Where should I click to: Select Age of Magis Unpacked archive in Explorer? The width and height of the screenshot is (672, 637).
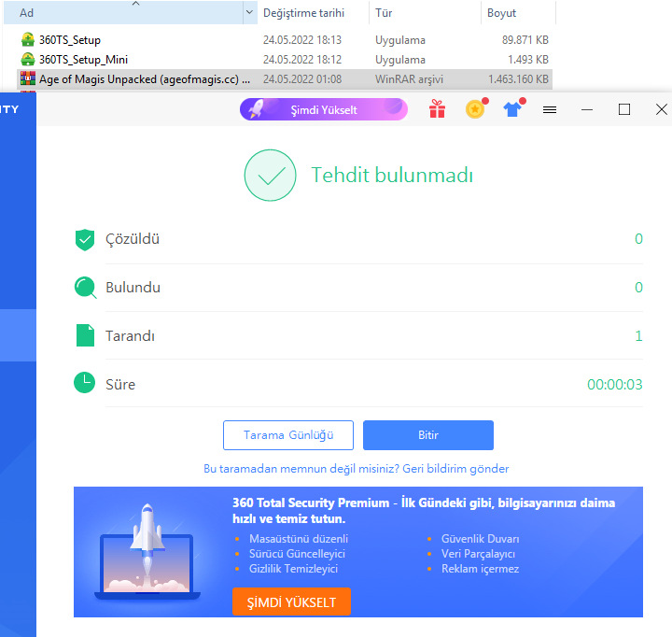click(x=285, y=79)
